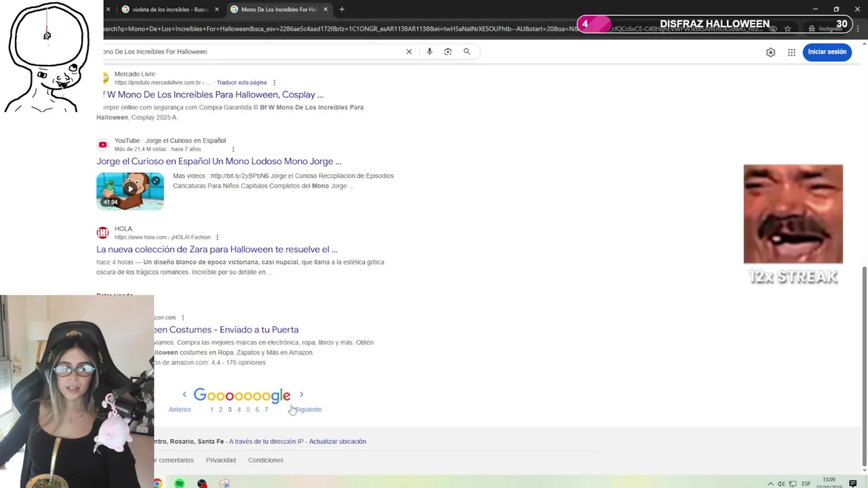Open the red-black app in the taskbar
The height and width of the screenshot is (488, 868).
tap(202, 483)
